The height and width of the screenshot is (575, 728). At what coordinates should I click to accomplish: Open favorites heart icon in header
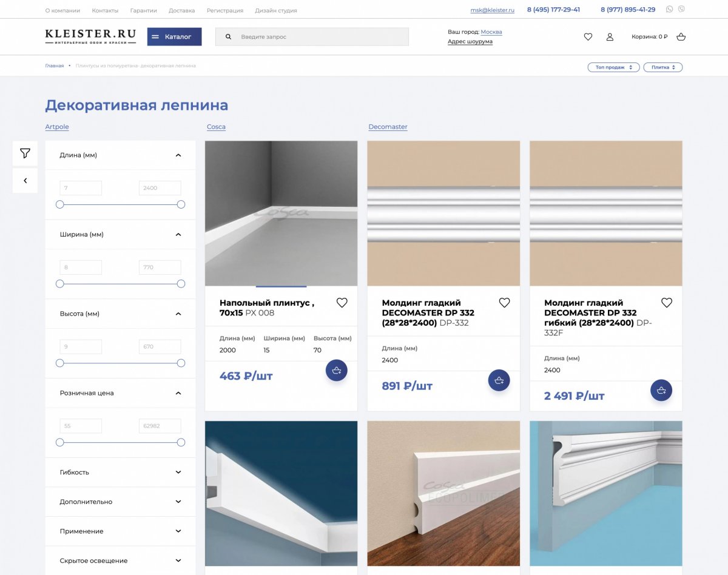tap(588, 36)
